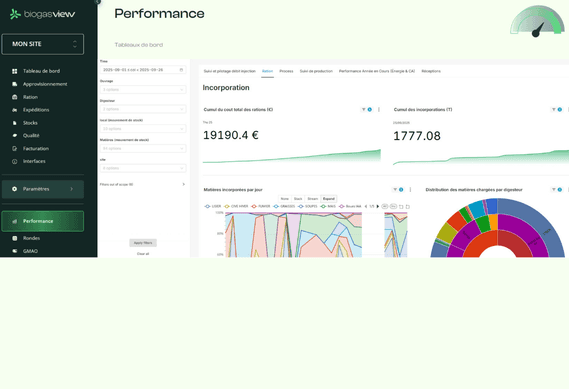The height and width of the screenshot is (389, 569).
Task: Switch to the Process tab
Action: [286, 71]
